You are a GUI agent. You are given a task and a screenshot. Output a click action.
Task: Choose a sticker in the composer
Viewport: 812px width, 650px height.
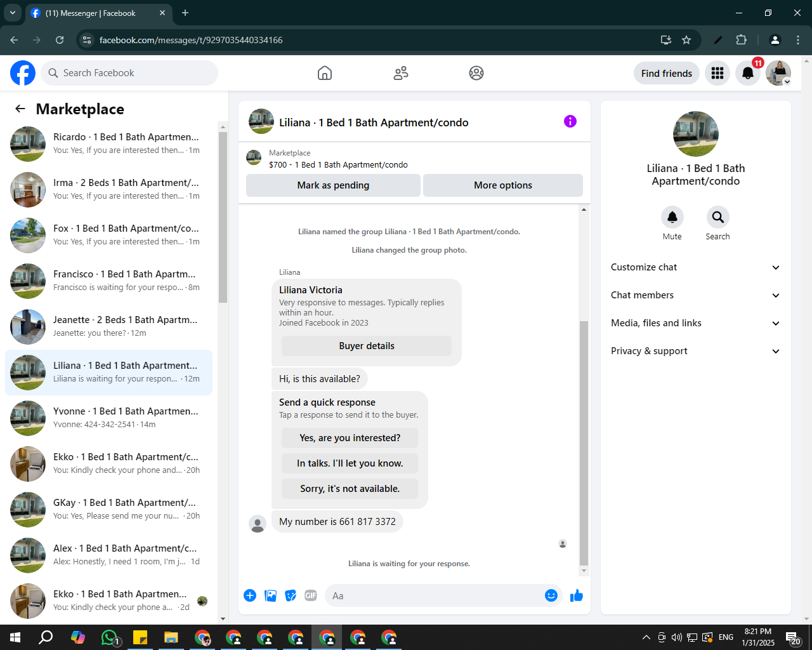(291, 595)
